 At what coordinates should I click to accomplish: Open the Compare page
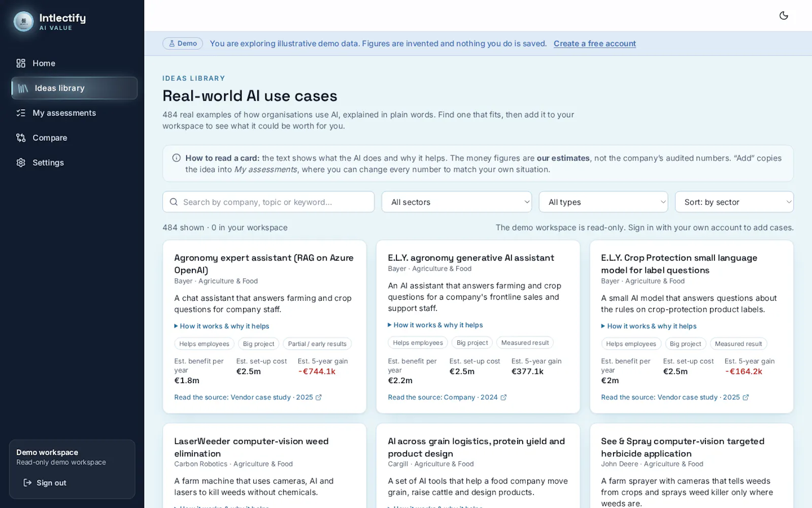click(x=74, y=138)
